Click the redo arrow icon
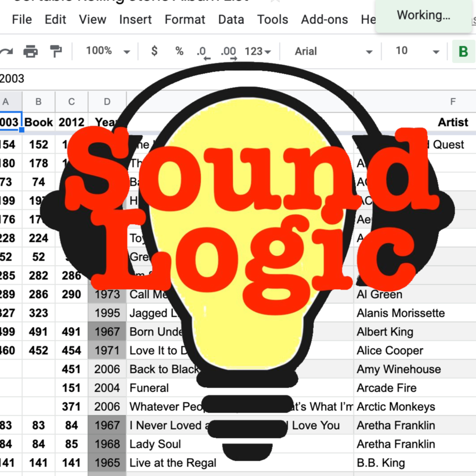 point(6,51)
